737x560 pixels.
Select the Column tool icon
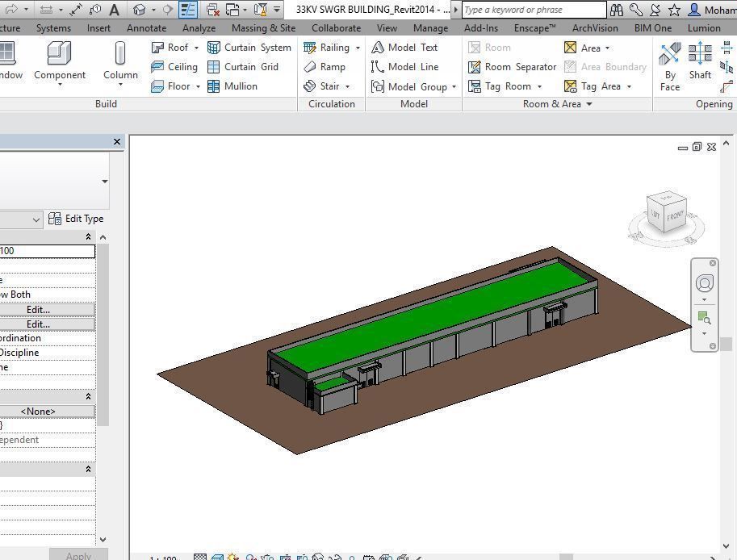pos(120,52)
